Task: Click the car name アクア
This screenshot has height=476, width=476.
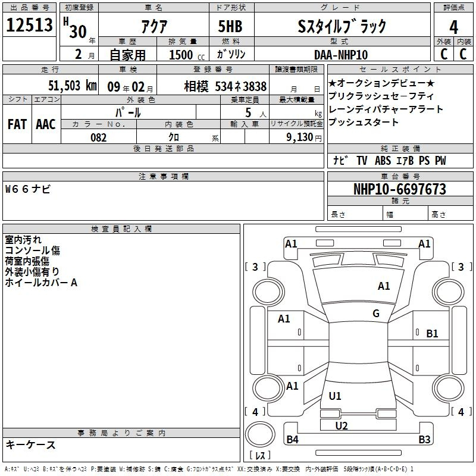Action: point(153,26)
